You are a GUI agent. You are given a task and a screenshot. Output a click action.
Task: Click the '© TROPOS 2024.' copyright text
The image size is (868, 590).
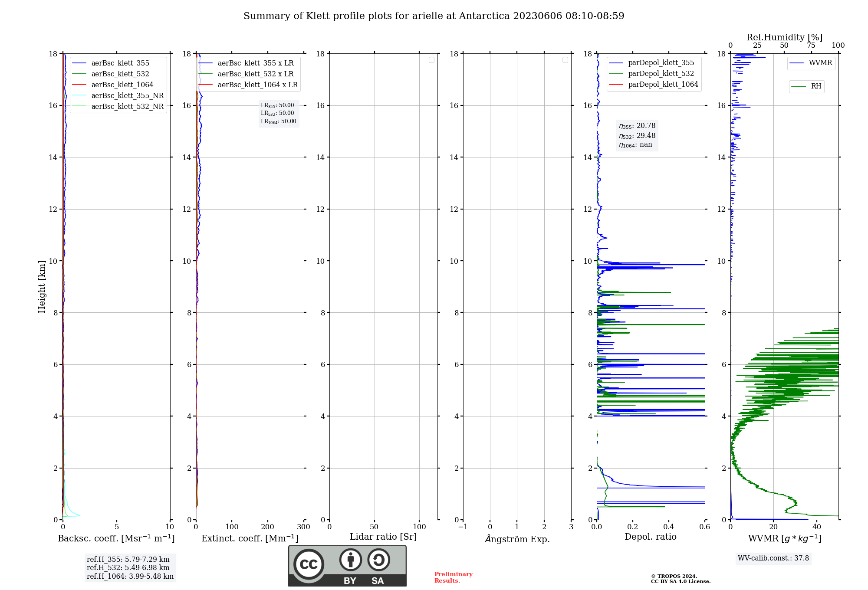point(674,576)
